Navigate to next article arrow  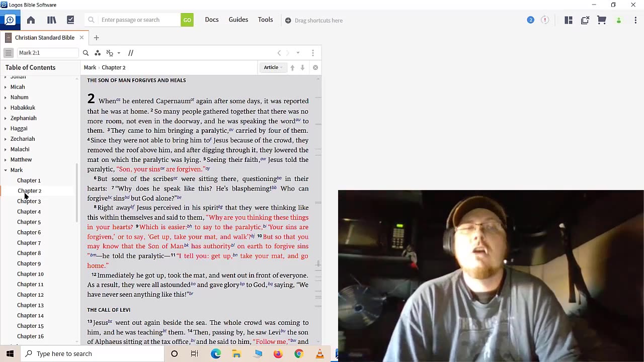pos(302,67)
